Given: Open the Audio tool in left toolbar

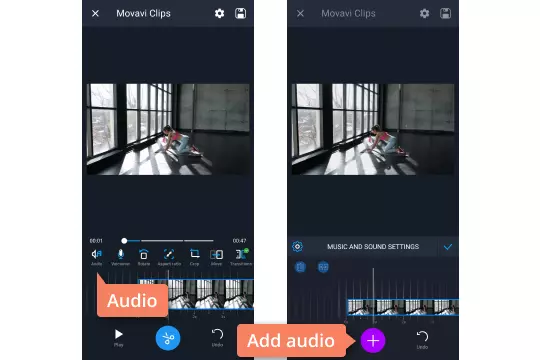Looking at the screenshot, I should [x=96, y=257].
